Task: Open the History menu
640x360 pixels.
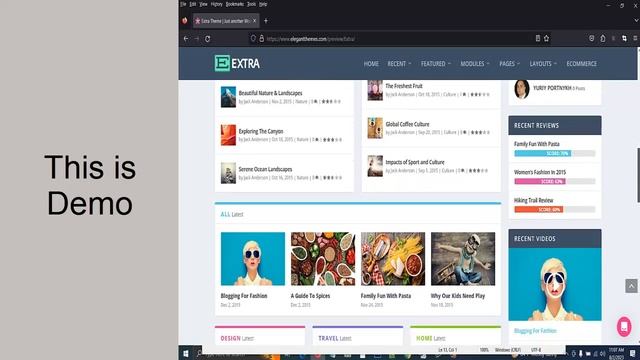Action: 217,4
